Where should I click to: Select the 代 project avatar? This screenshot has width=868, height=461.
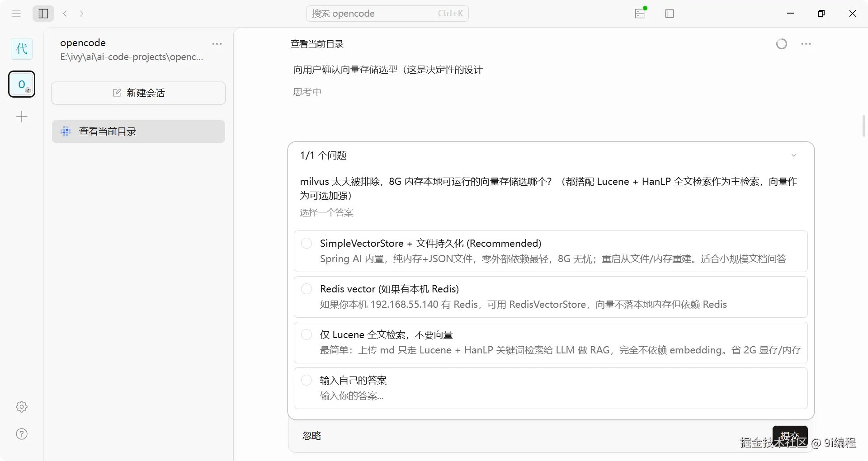(x=22, y=49)
